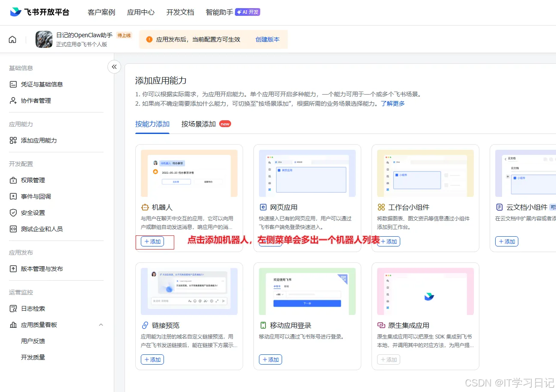
Task: Click the OpenClaw app avatar image
Action: (x=44, y=39)
